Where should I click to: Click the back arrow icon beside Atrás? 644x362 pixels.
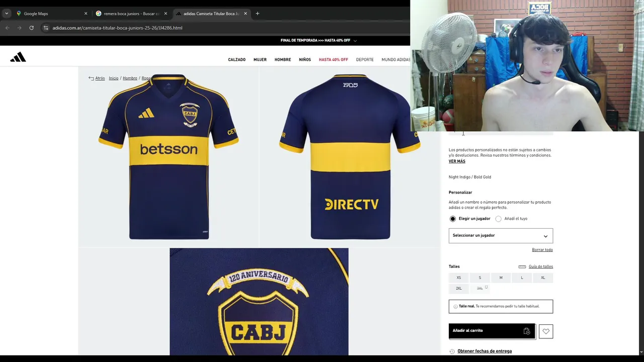tap(91, 78)
